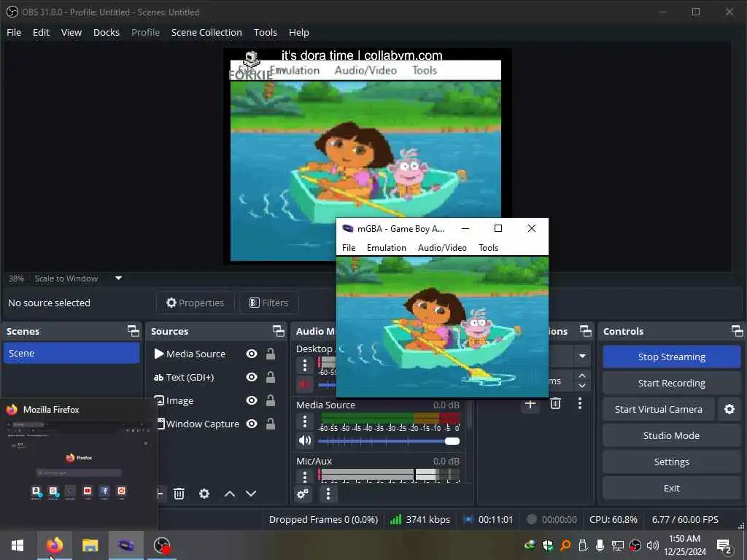Open Audio Mixer menu dots at bottom
The image size is (747, 560).
point(328,494)
